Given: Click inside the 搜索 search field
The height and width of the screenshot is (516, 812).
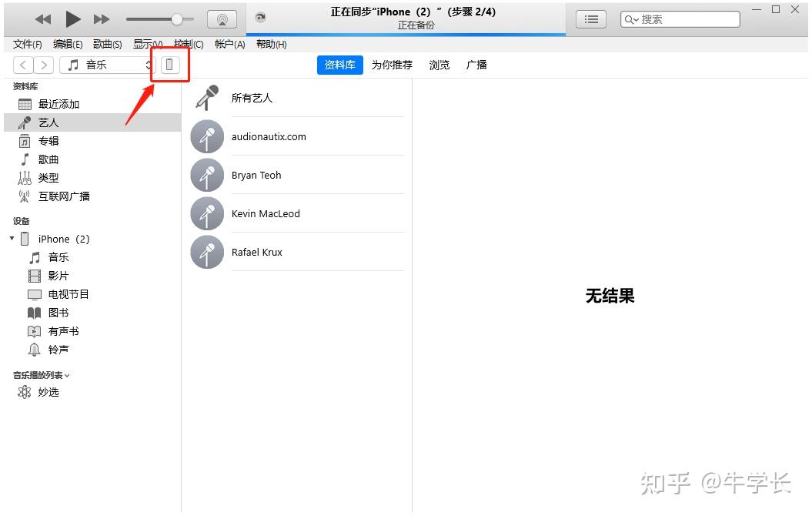Looking at the screenshot, I should tap(685, 18).
